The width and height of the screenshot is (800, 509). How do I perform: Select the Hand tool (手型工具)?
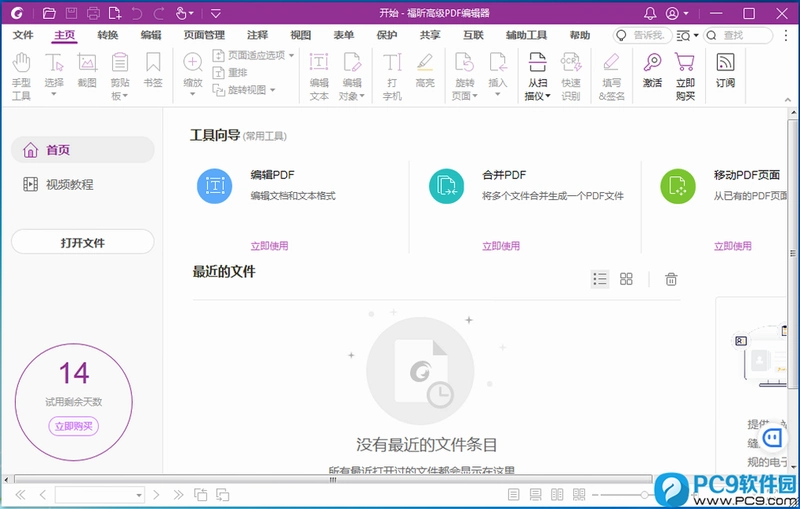[x=21, y=76]
